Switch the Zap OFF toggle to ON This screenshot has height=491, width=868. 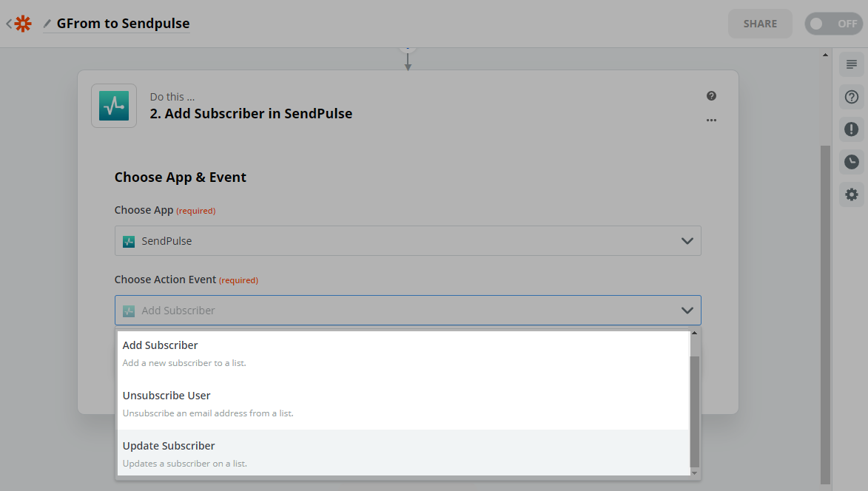tap(833, 23)
